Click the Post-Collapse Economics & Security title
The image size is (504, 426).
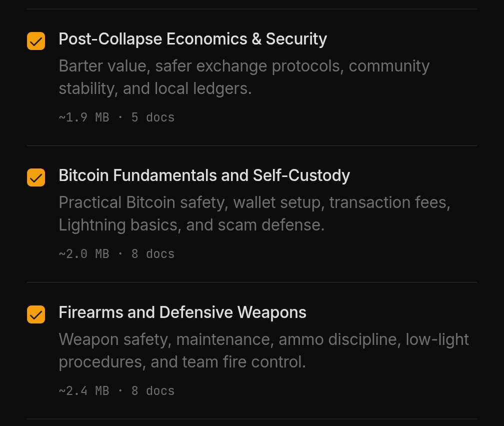pyautogui.click(x=192, y=39)
